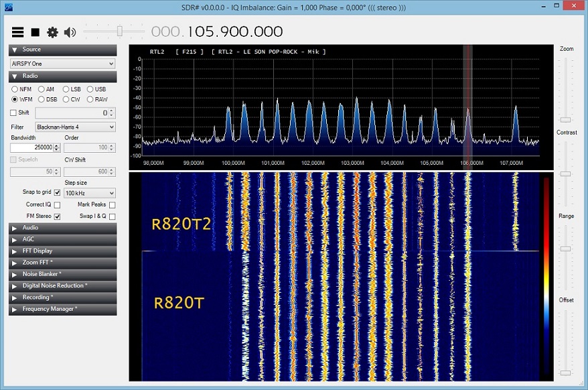This screenshot has height=390, width=588.
Task: Expand the FFT Display panel
Action: (63, 251)
